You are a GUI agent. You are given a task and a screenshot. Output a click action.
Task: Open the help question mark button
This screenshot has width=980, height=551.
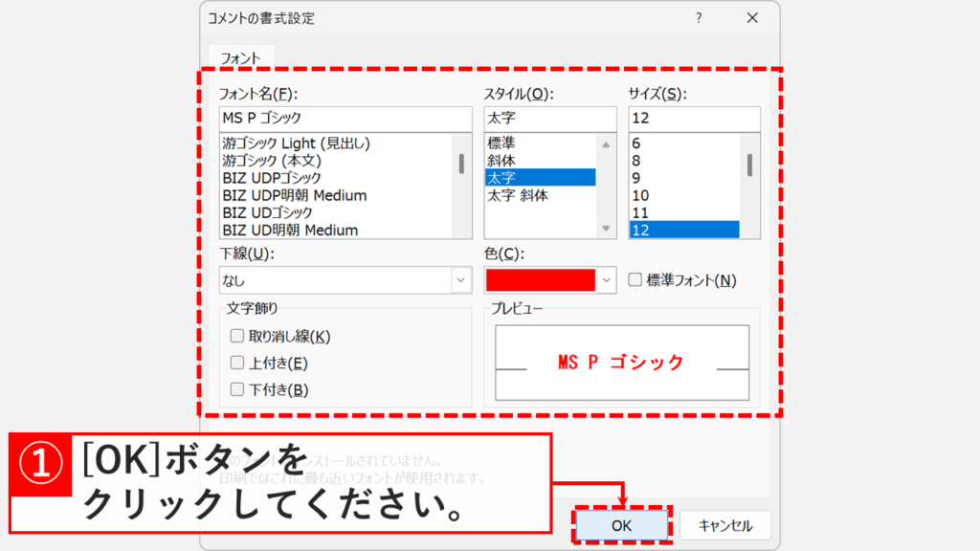[699, 18]
